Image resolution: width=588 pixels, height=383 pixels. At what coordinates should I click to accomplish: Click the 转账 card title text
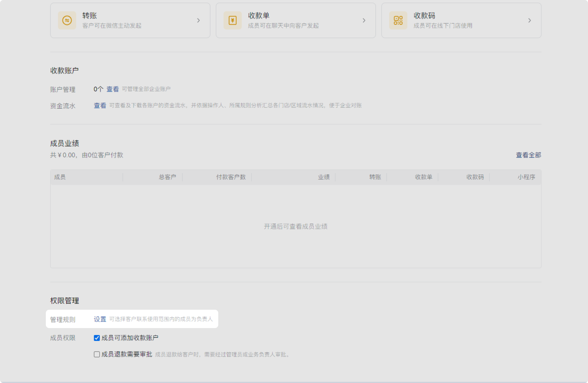pos(89,16)
